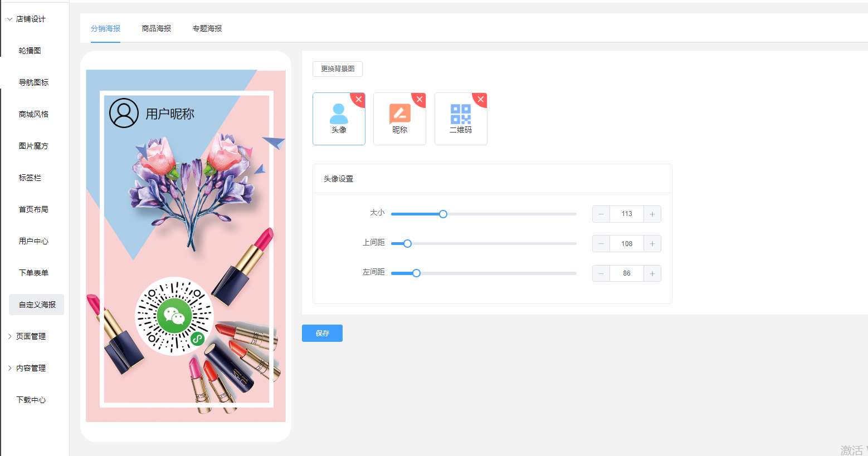Select the 头像 avatar element card

click(x=339, y=119)
